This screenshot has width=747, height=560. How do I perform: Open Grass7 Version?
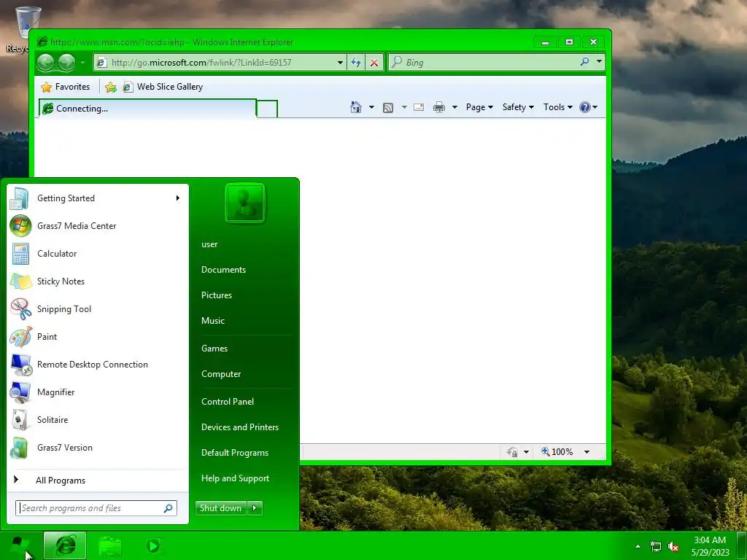pos(98,448)
